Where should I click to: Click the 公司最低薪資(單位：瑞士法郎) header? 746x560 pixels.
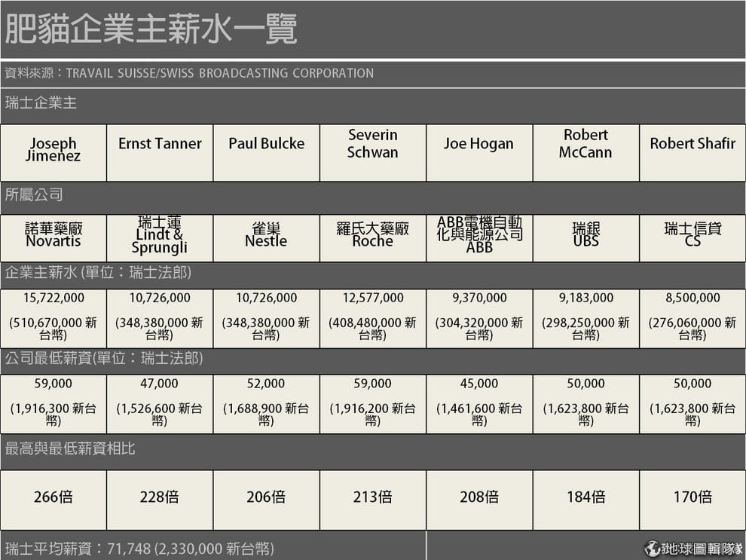104,358
